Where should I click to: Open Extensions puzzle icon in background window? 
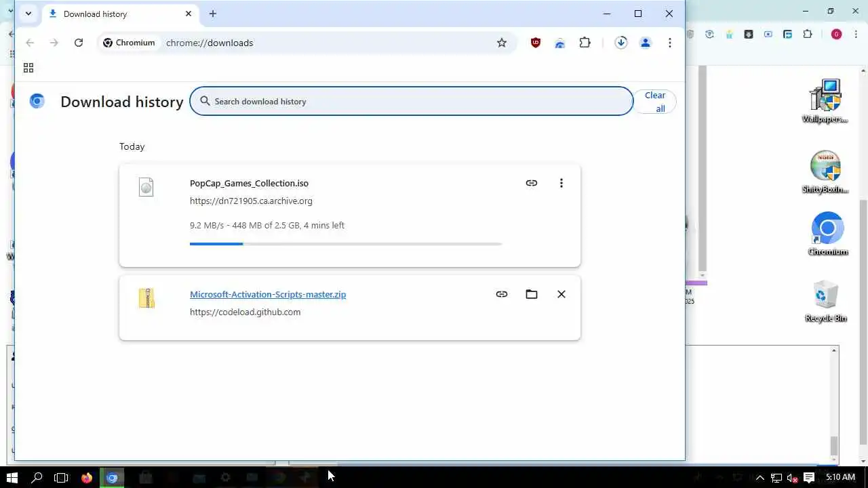click(807, 34)
